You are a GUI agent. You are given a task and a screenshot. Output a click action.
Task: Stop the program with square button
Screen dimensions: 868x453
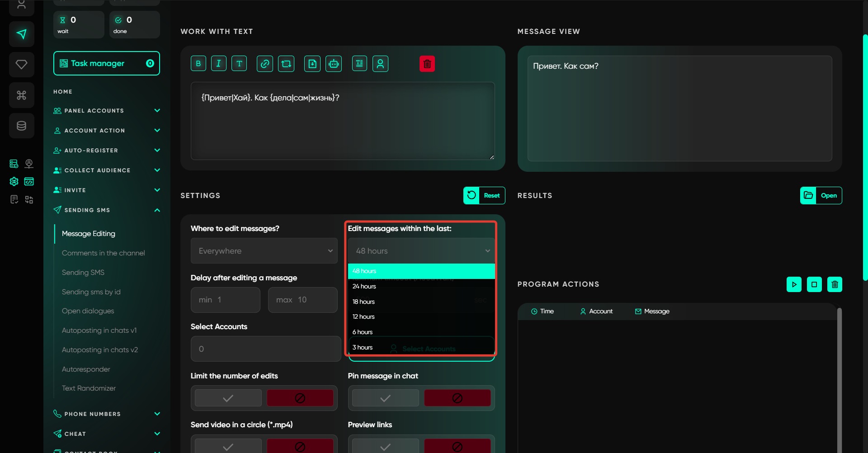814,284
